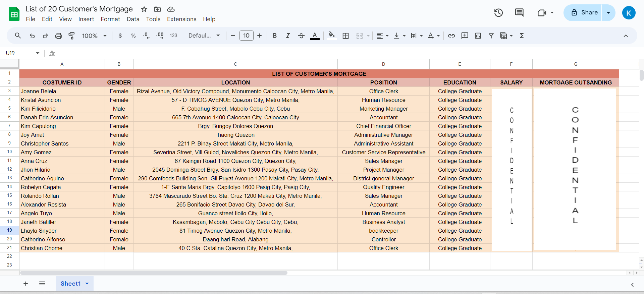Format as currency with dollar icon
The image size is (644, 294).
click(120, 36)
